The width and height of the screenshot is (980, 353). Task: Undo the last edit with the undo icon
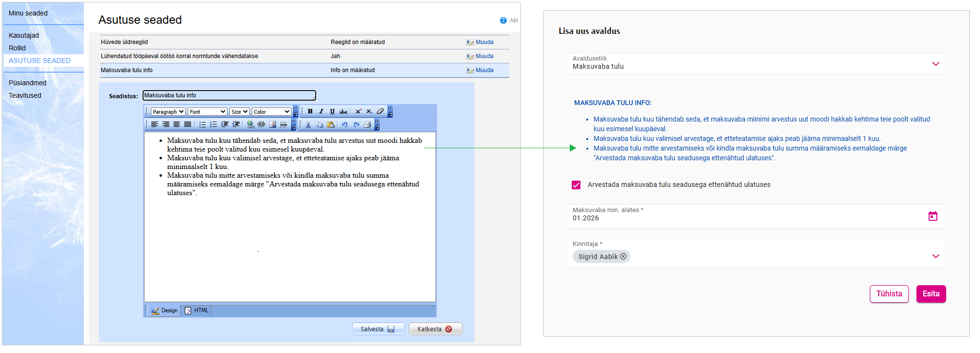pyautogui.click(x=344, y=124)
